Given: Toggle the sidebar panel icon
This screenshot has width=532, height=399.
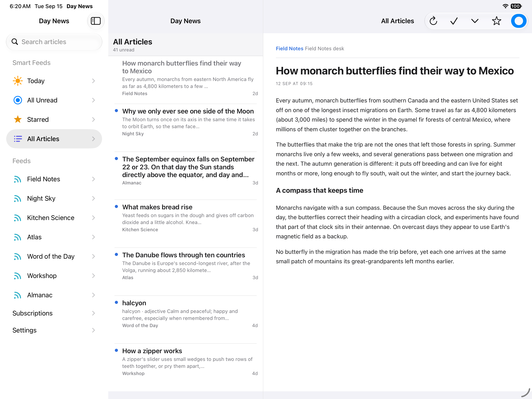Looking at the screenshot, I should point(96,21).
